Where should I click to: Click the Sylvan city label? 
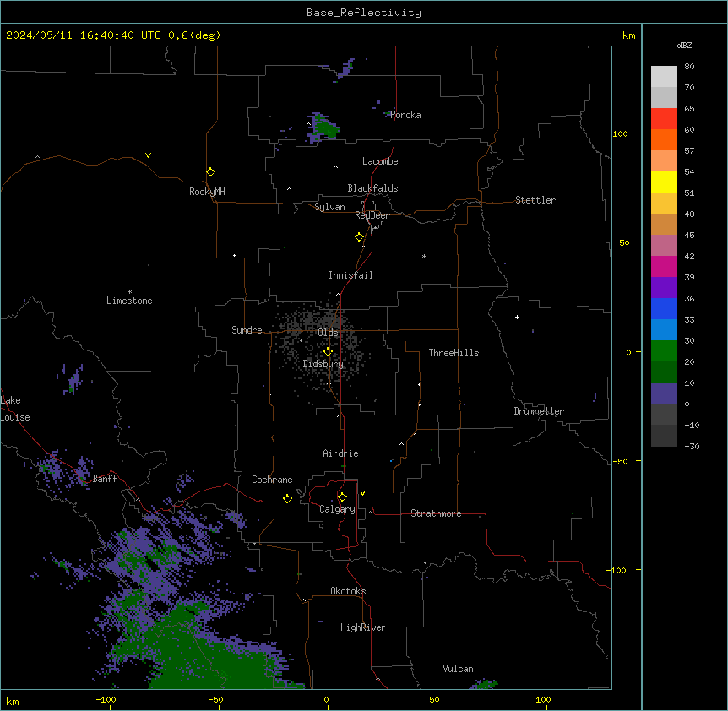click(x=329, y=207)
